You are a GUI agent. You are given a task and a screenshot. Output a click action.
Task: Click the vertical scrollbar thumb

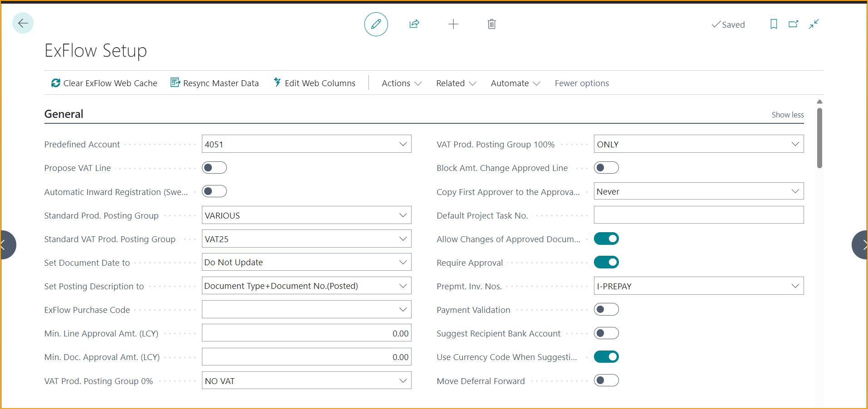819,137
